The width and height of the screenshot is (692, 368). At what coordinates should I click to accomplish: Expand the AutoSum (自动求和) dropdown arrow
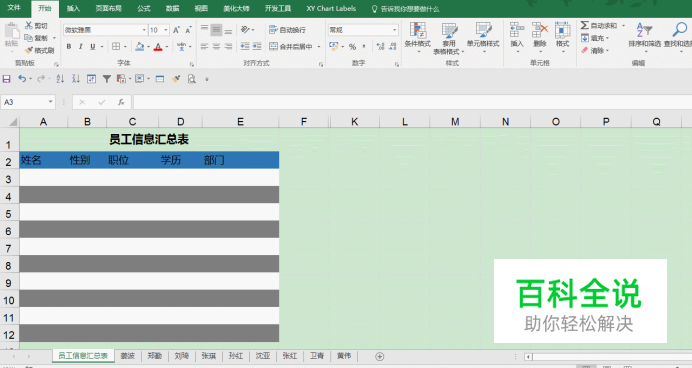(x=624, y=26)
